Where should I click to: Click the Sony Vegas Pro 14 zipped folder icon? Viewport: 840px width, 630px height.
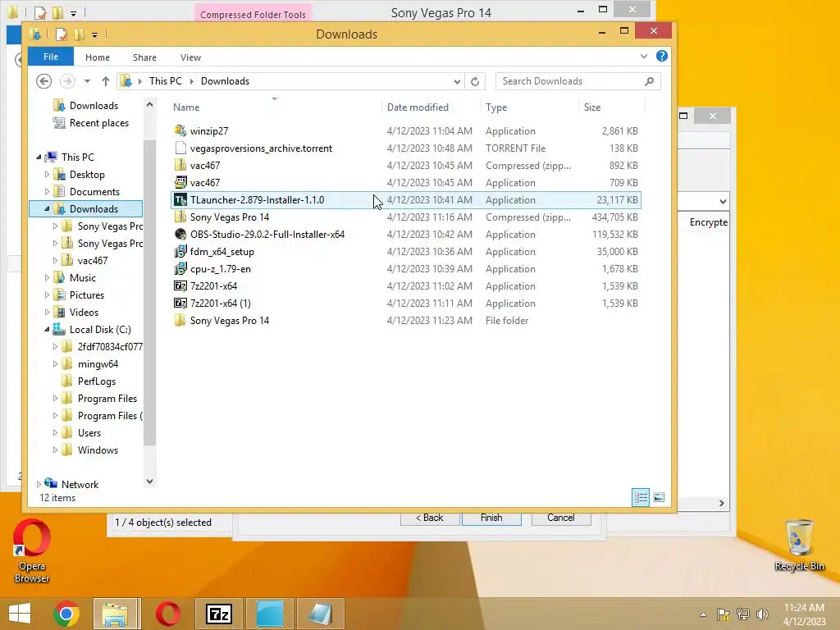coord(180,217)
